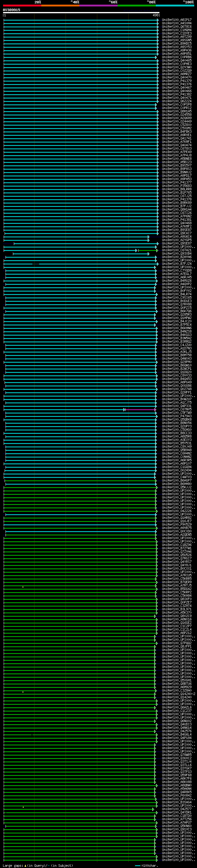
Task: Click hit label UniRef100_B7FJZ4
Action: tap(177, 264)
